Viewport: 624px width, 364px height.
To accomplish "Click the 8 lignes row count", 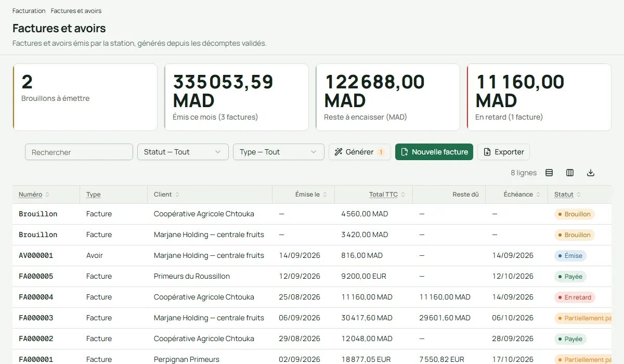I will (x=524, y=173).
